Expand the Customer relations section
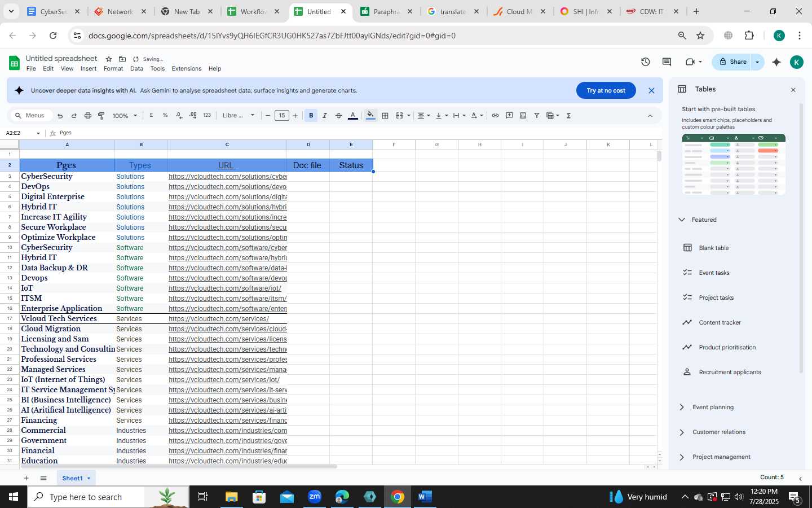812x508 pixels. click(x=682, y=432)
